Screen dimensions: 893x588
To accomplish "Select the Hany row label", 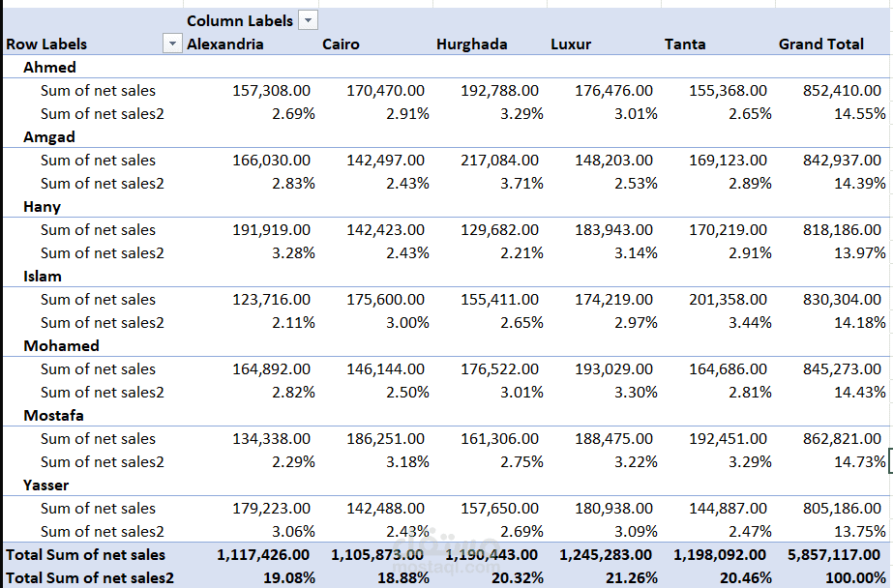I will click(43, 207).
